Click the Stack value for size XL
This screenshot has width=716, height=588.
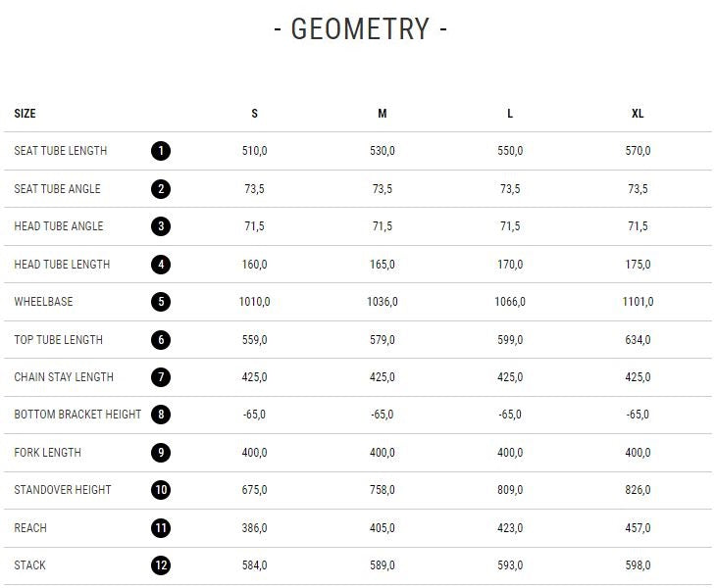pos(638,565)
